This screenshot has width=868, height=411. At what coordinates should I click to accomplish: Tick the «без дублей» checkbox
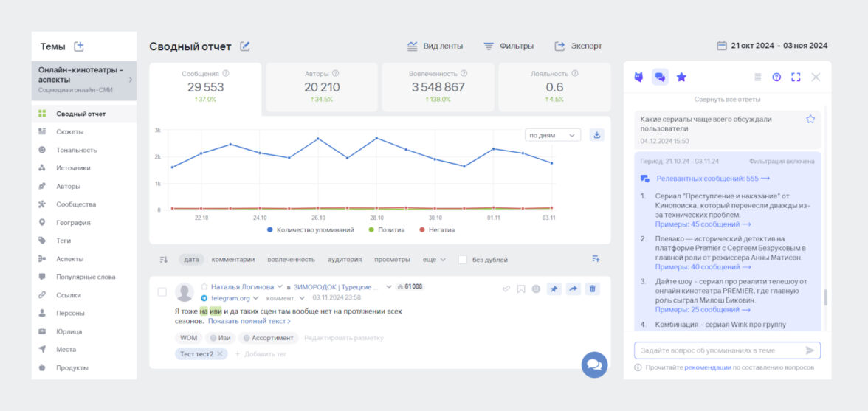pos(463,259)
